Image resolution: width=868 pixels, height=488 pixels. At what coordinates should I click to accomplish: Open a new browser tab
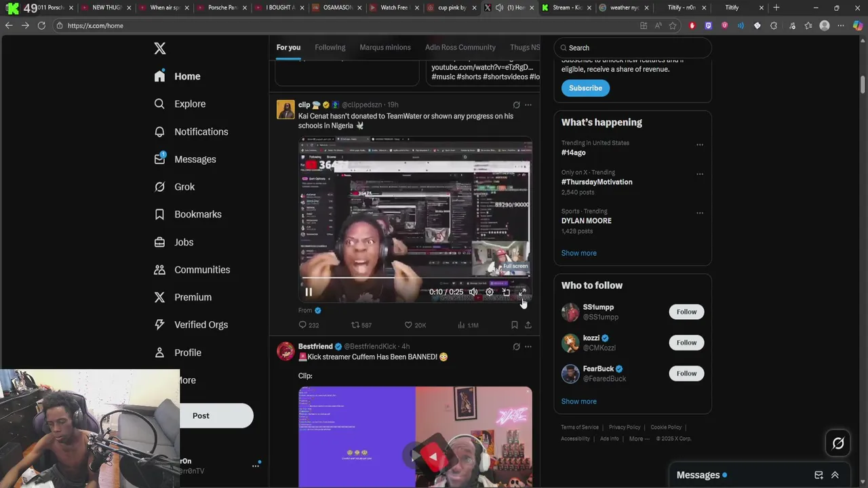point(776,7)
